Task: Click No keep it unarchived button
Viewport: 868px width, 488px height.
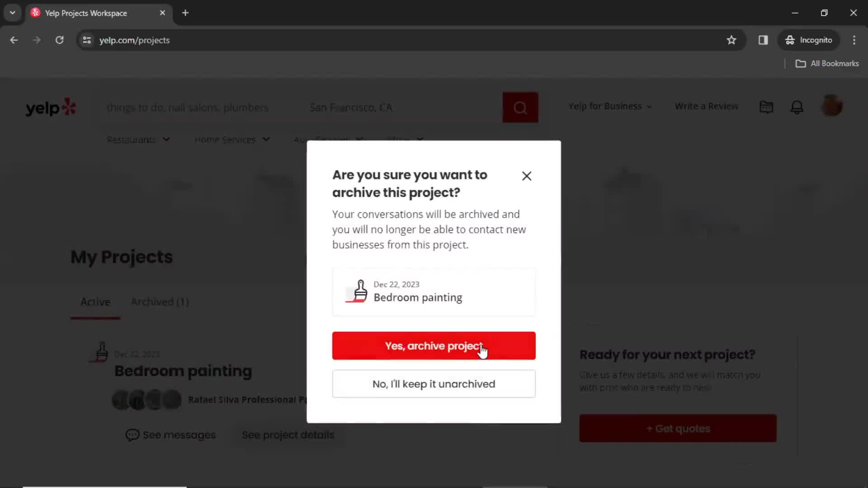Action: 434,384
